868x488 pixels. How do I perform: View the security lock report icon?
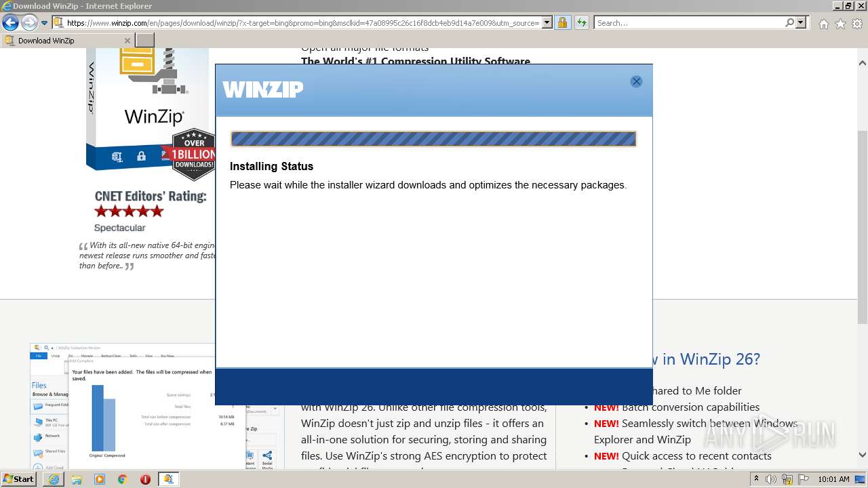562,23
